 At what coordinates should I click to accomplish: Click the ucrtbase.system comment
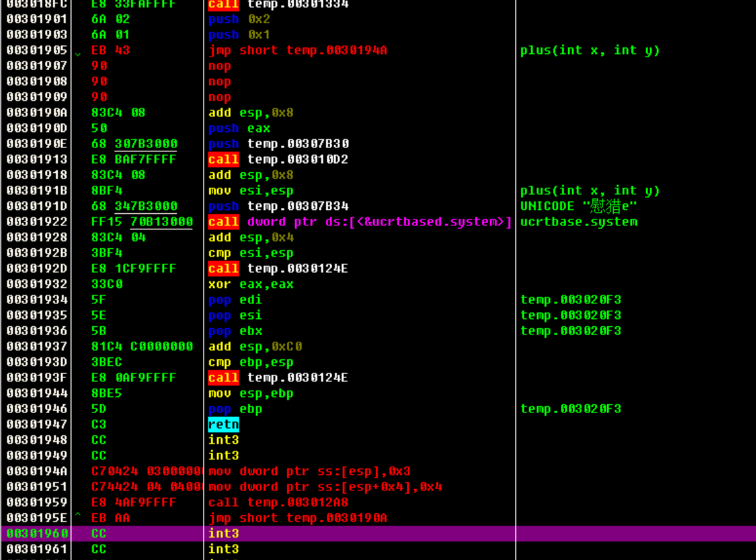click(x=579, y=222)
